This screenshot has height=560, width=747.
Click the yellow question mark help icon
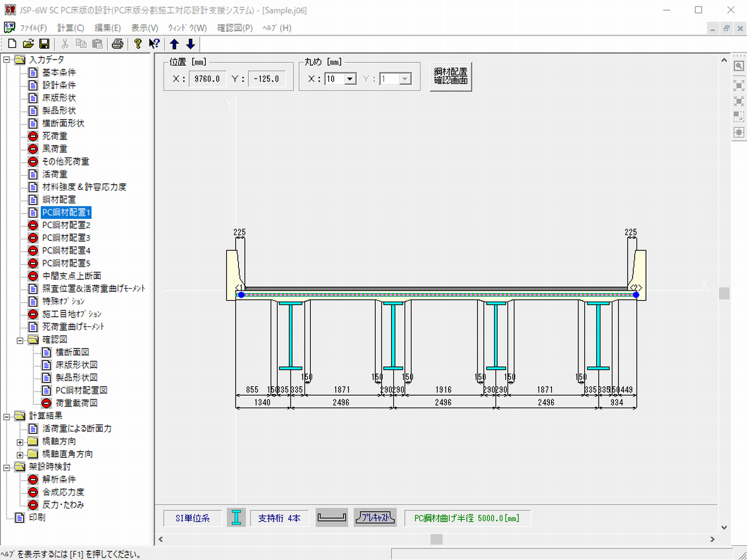tap(137, 44)
